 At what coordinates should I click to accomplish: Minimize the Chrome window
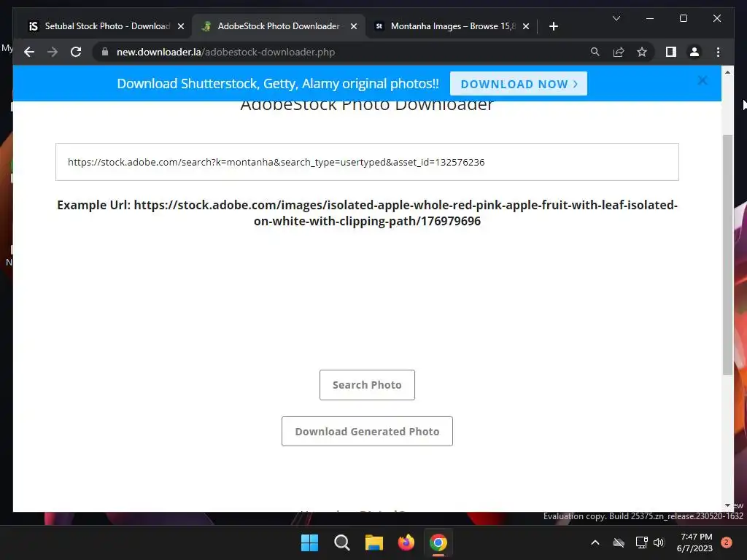650,18
